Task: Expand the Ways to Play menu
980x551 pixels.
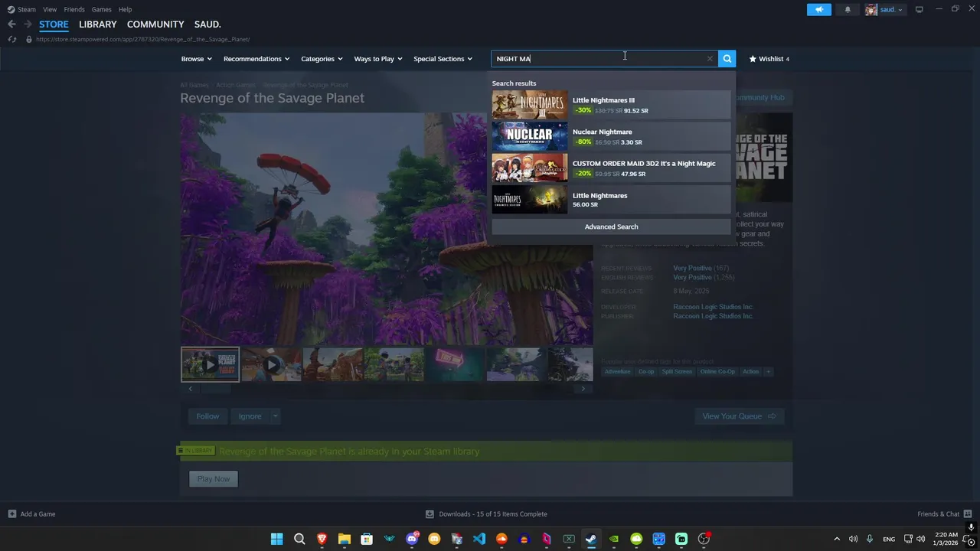Action: [x=378, y=59]
